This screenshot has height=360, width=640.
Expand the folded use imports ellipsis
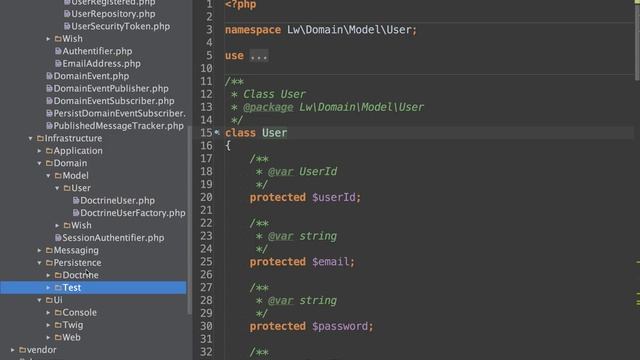tap(259, 56)
